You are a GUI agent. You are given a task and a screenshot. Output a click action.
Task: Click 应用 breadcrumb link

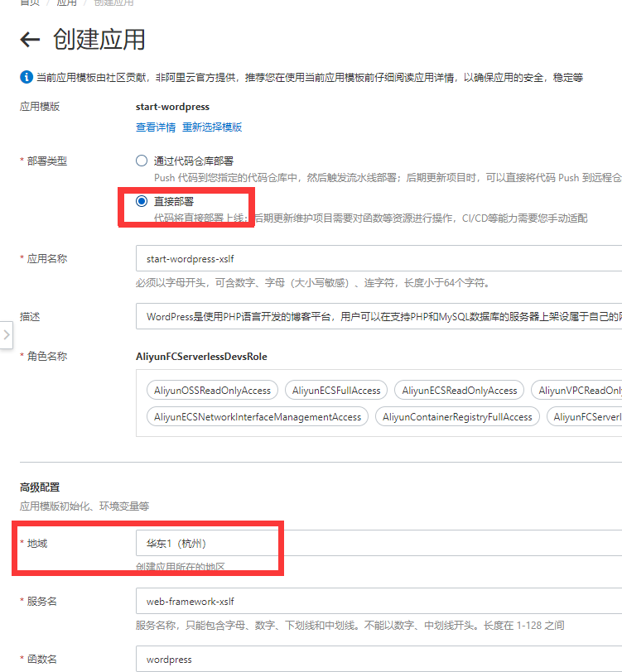(66, 2)
